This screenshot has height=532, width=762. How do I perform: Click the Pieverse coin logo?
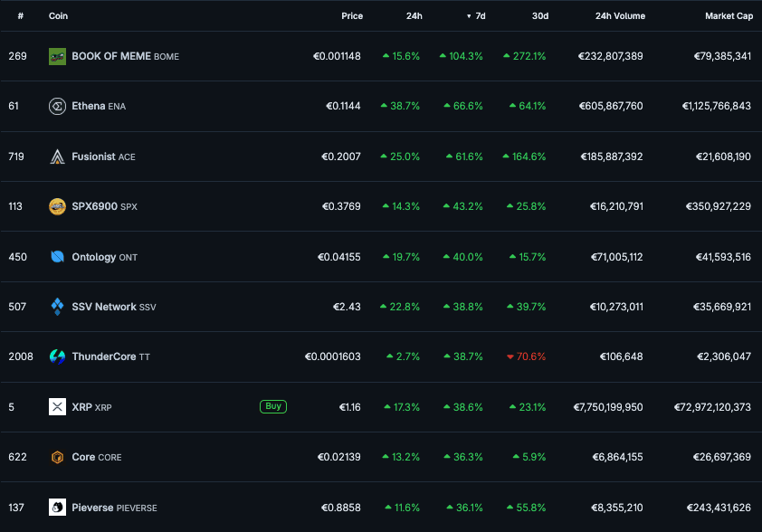tap(57, 508)
